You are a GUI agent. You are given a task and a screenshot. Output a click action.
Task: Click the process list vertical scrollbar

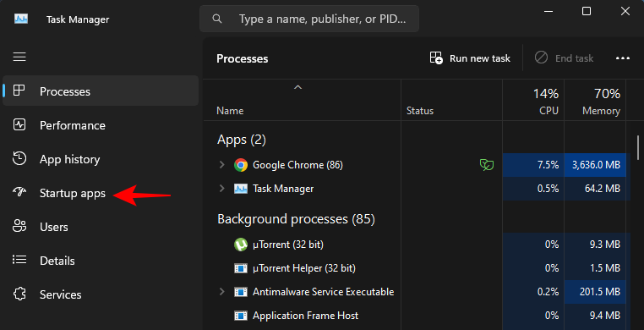click(638, 147)
